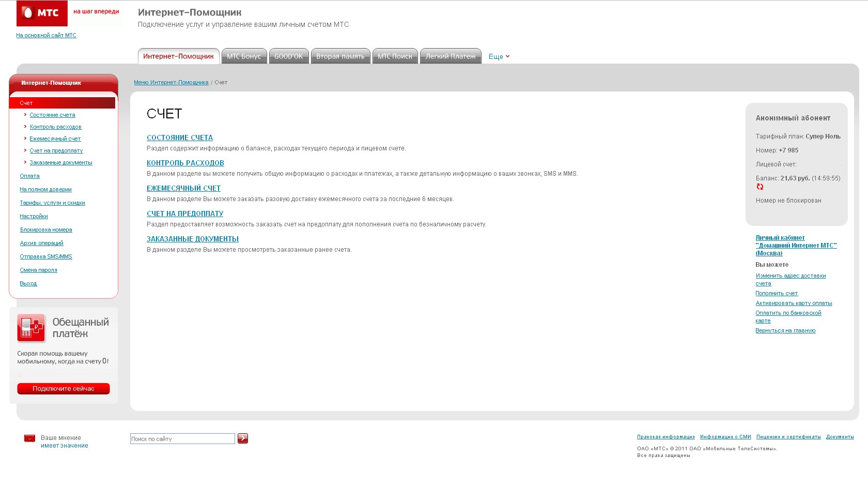This screenshot has width=868, height=488.
Task: Open Счет на предоплату sidebar link
Action: point(56,150)
